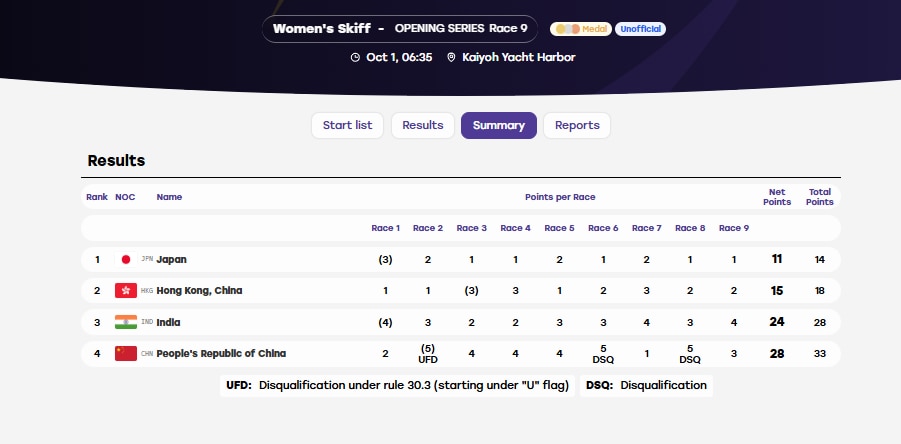Click the JPN country code label
The width and height of the screenshot is (901, 444).
(147, 260)
